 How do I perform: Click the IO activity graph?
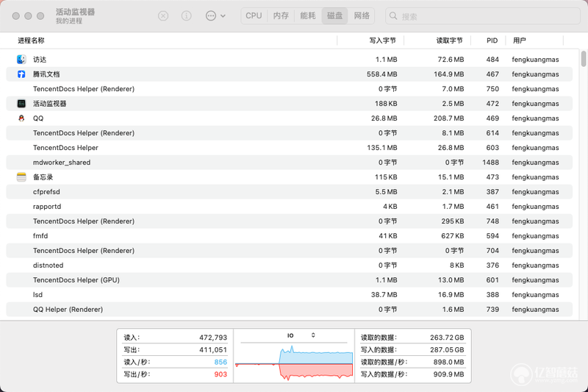(294, 363)
